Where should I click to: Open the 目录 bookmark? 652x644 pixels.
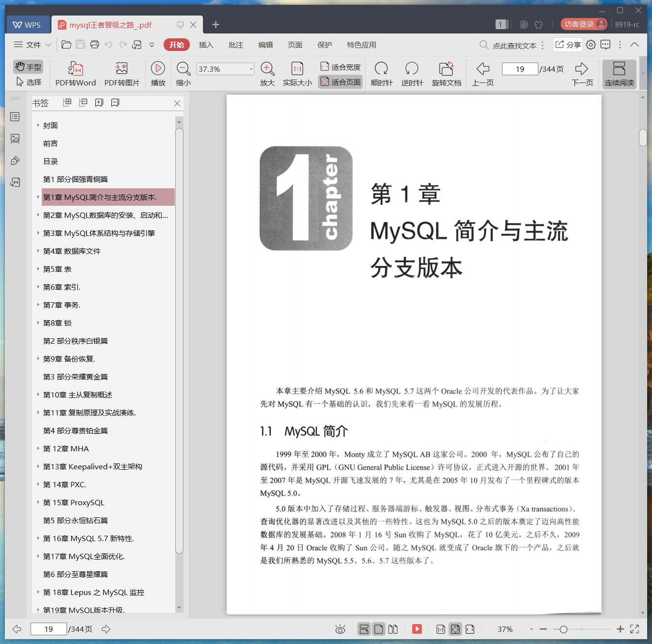(x=50, y=161)
